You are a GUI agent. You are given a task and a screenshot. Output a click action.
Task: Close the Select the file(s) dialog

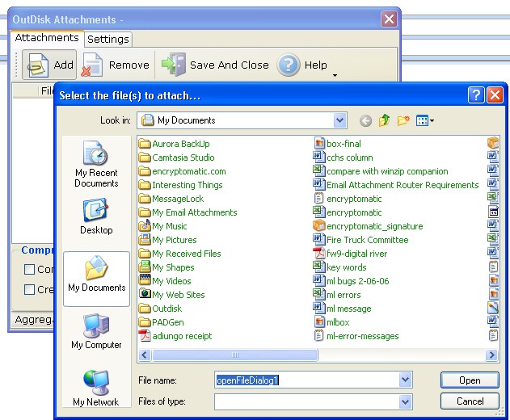pos(495,95)
